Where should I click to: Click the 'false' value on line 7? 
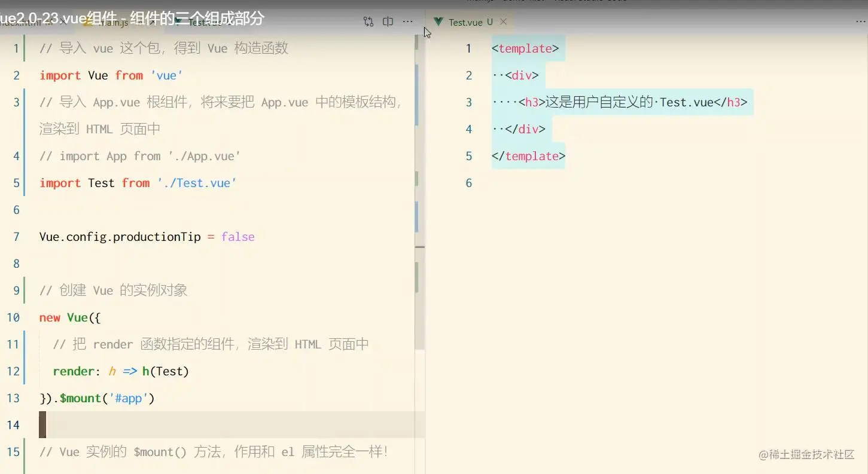click(238, 237)
